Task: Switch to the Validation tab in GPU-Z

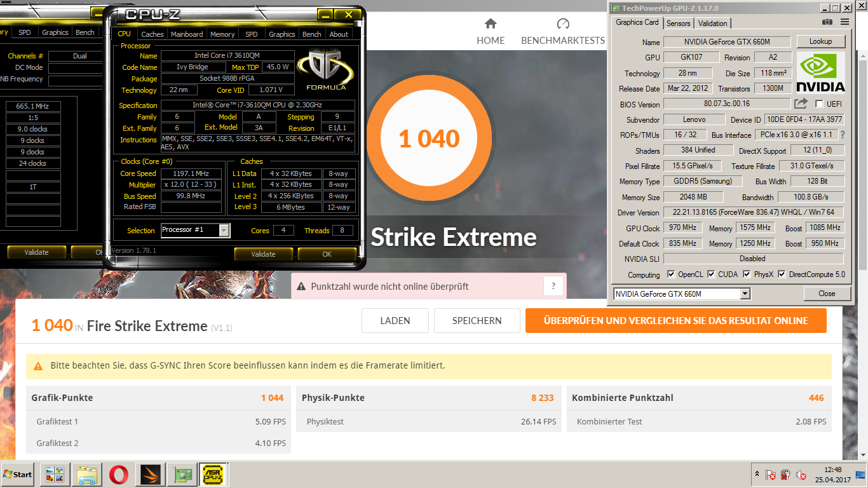Action: click(712, 24)
